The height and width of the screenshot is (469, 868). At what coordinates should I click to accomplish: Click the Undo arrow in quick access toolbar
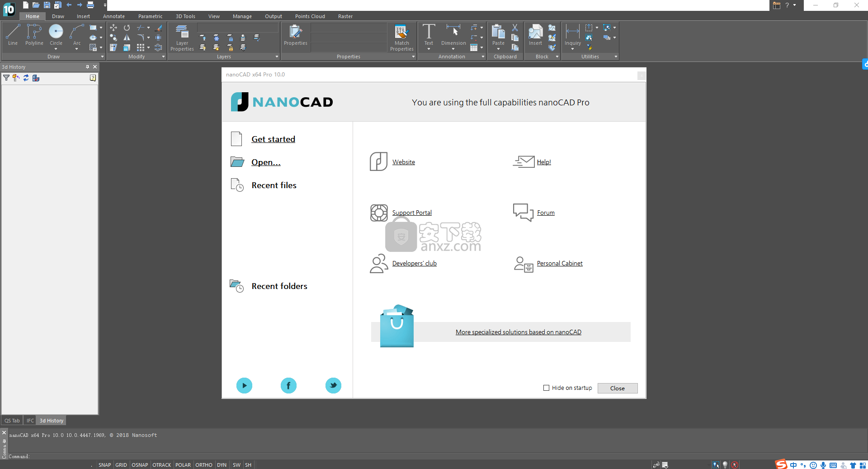tap(69, 5)
